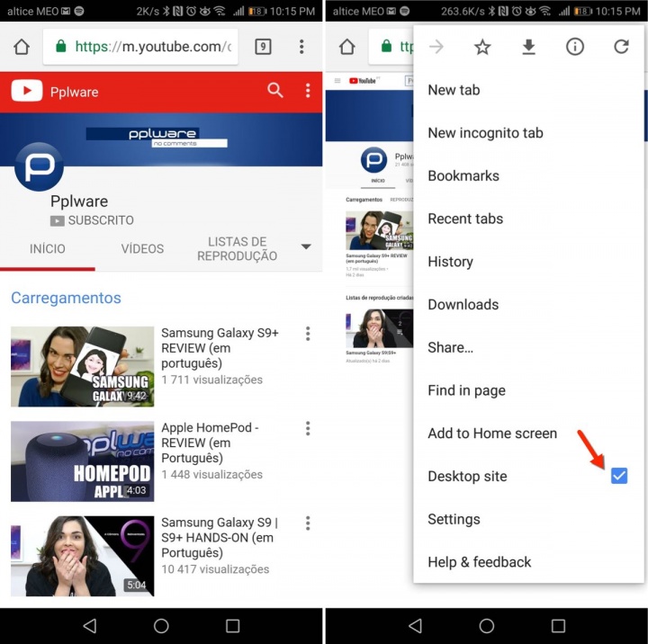This screenshot has width=648, height=644.
Task: Tap Android recents square on left phone
Action: pyautogui.click(x=233, y=626)
